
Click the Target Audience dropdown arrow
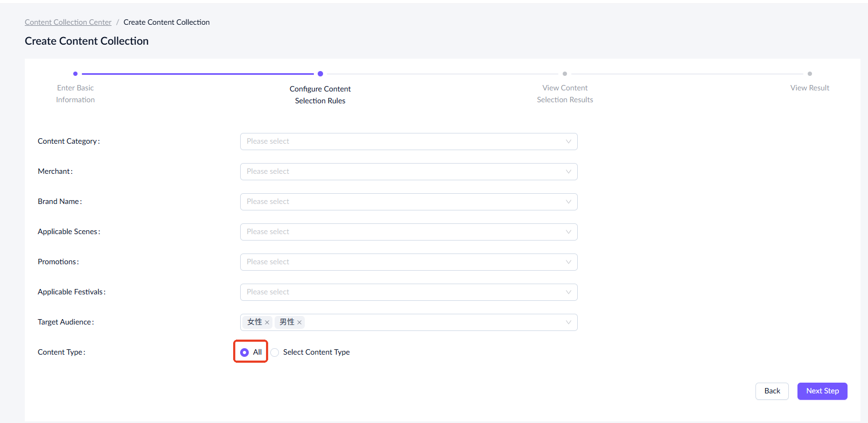(x=568, y=322)
